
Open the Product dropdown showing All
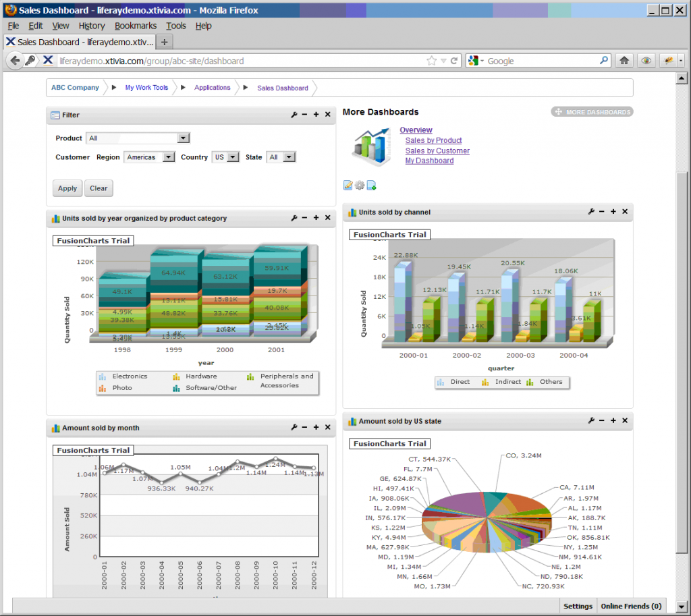click(183, 138)
